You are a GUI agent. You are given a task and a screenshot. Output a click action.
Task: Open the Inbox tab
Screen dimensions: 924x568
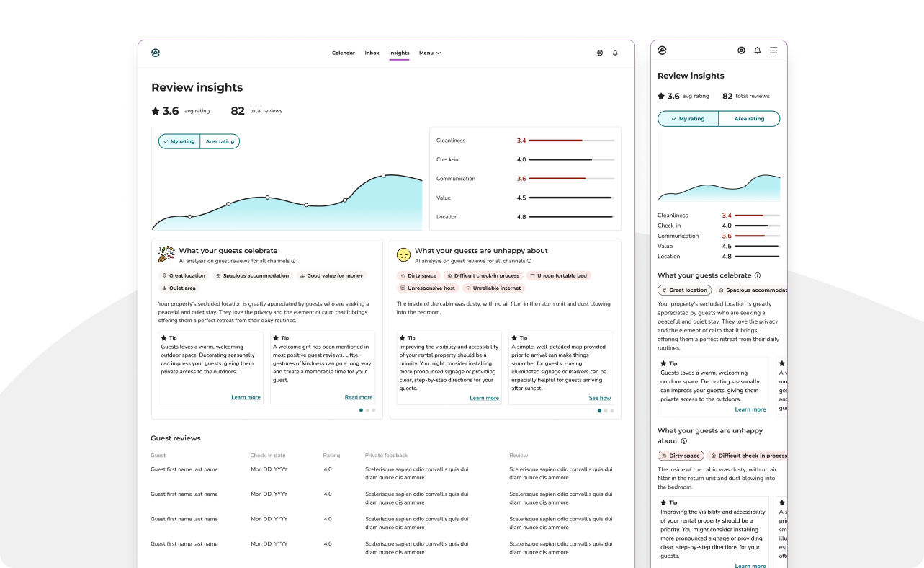[372, 53]
